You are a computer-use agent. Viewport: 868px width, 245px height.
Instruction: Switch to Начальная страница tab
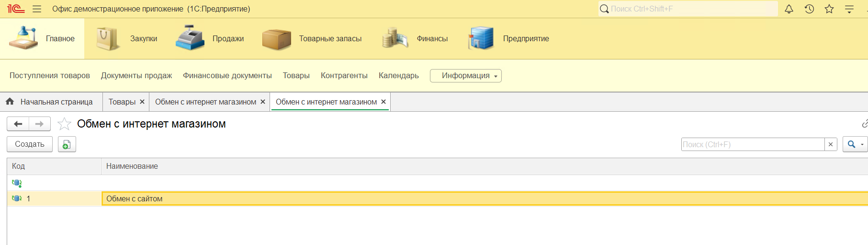pyautogui.click(x=51, y=102)
